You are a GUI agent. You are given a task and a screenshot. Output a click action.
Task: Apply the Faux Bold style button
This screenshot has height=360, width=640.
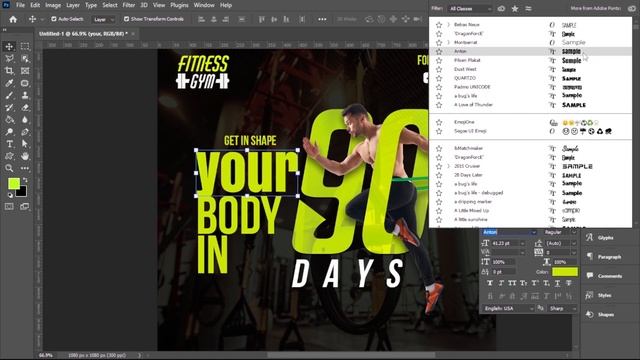[490, 283]
